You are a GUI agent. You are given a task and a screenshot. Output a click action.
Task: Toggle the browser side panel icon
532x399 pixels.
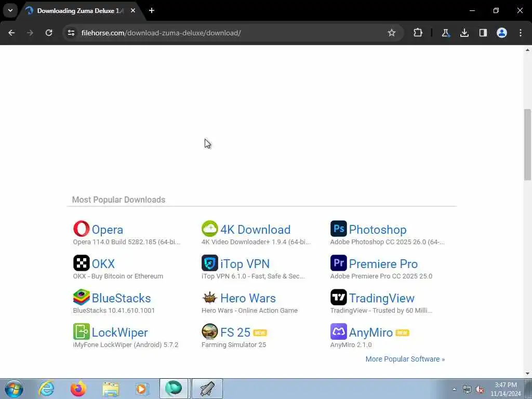point(483,33)
